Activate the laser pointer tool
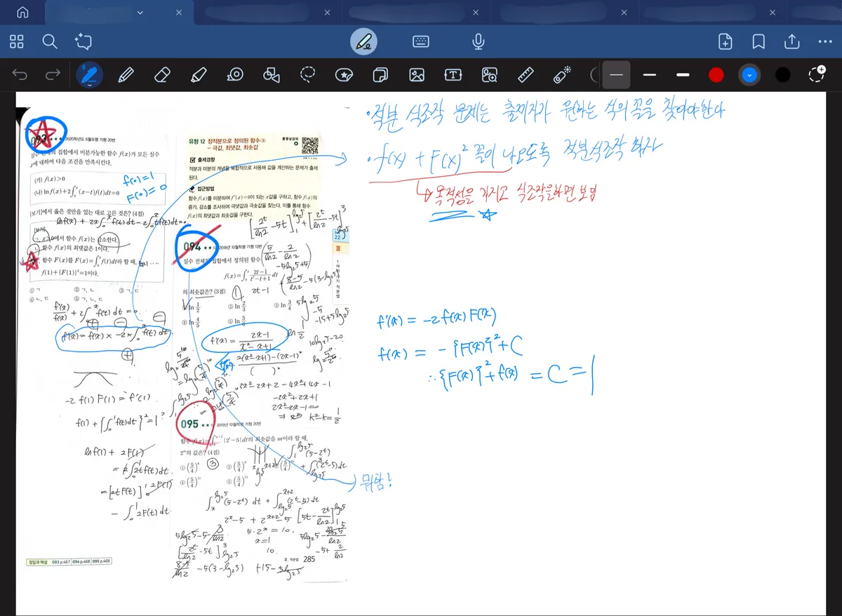Viewport: 842px width, 616px height. coord(563,74)
